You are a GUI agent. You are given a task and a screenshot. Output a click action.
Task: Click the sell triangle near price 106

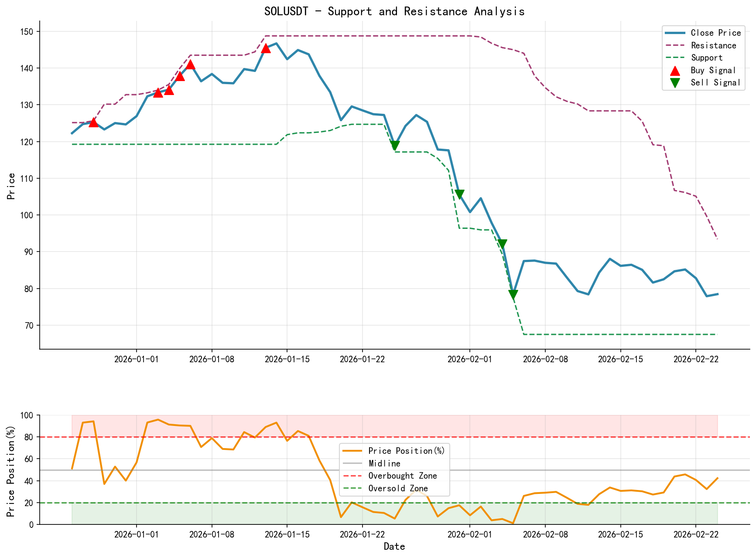[459, 194]
